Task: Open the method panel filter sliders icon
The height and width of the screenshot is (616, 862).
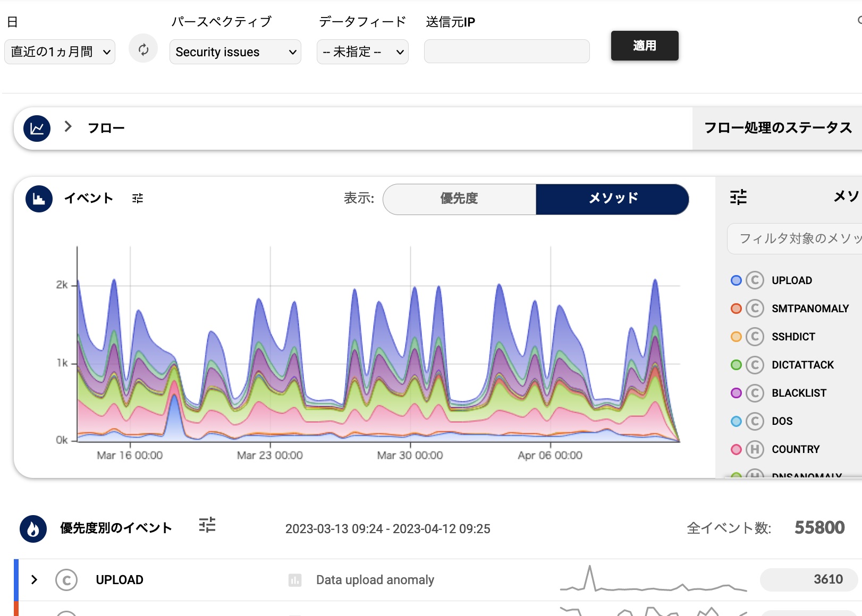Action: pos(738,197)
